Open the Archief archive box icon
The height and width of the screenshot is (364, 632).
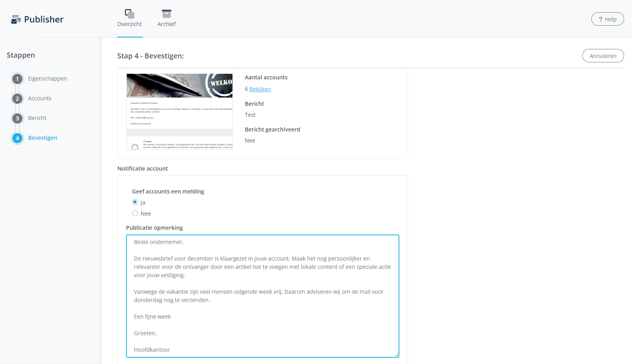click(166, 12)
